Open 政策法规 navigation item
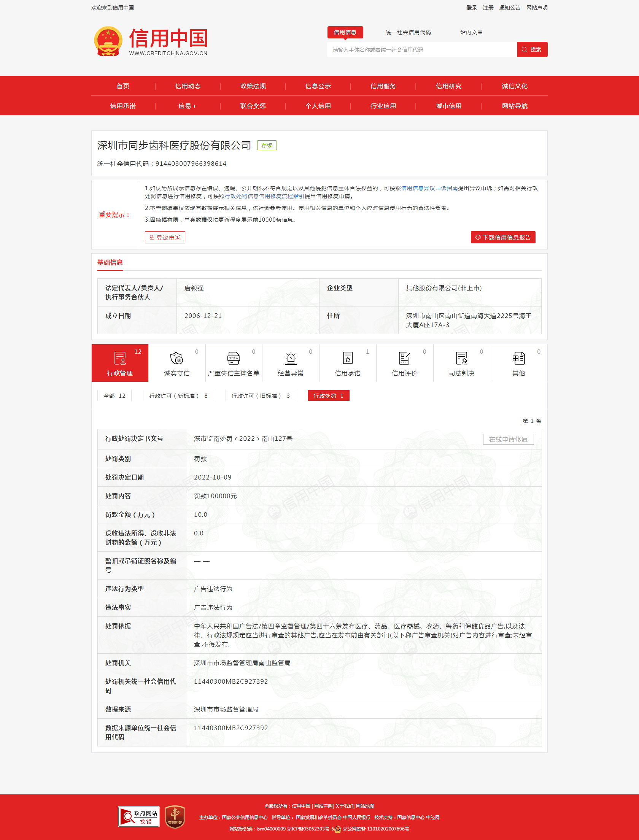Viewport: 639px width, 840px height. coord(253,86)
